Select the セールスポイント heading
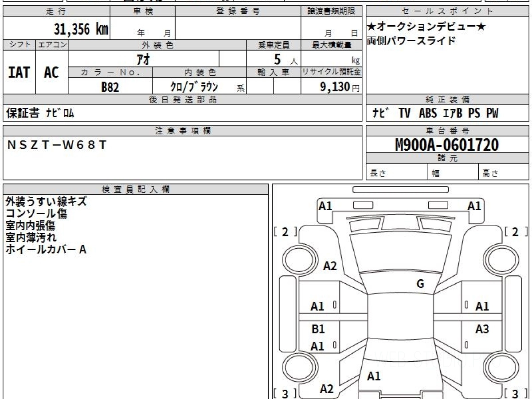 448,12
